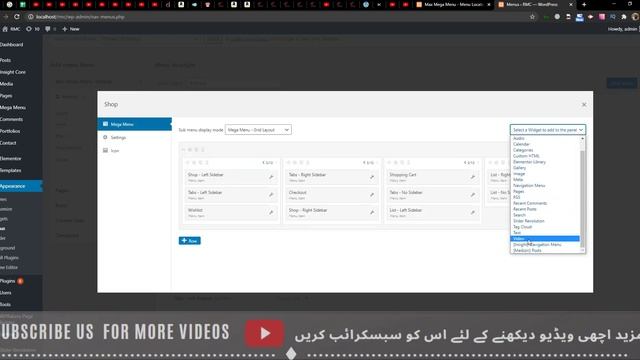Click wrench icon for Shop - Right Sidebar
The image size is (640, 360).
click(372, 212)
